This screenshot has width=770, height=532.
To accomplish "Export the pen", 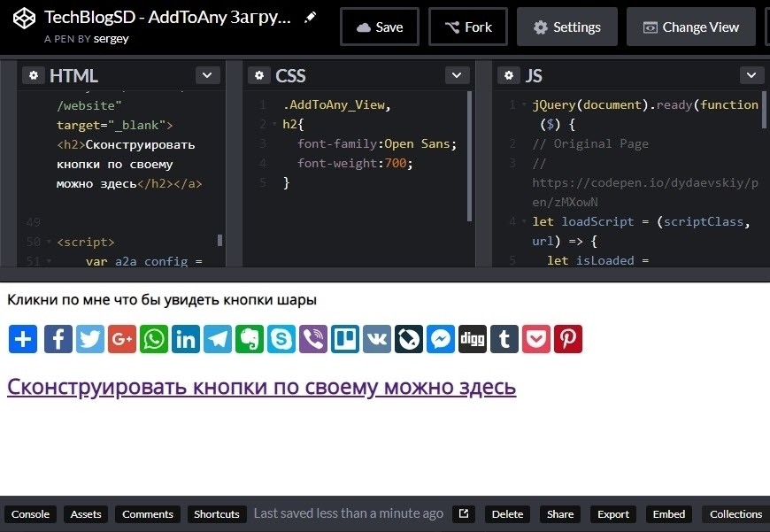I will click(613, 514).
